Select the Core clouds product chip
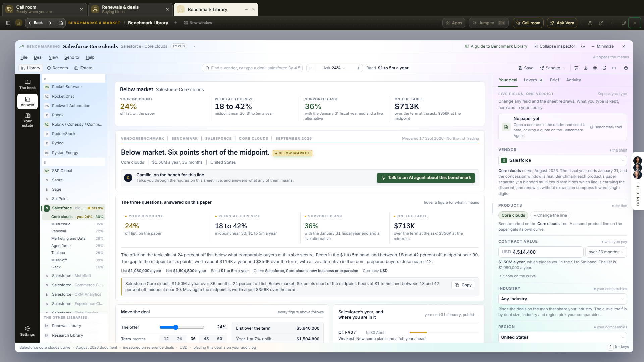The height and width of the screenshot is (362, 644). (x=513, y=215)
